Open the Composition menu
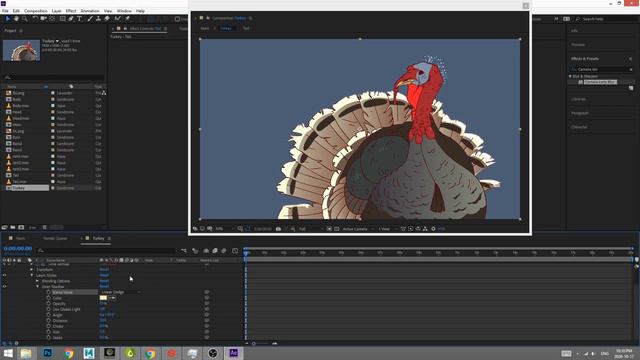 (36, 11)
